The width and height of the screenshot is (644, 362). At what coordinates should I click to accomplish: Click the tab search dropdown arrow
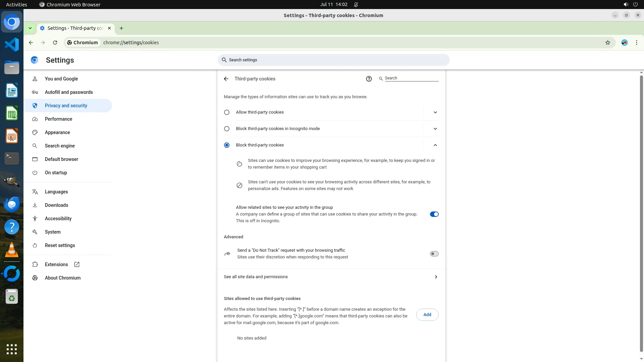[x=30, y=28]
